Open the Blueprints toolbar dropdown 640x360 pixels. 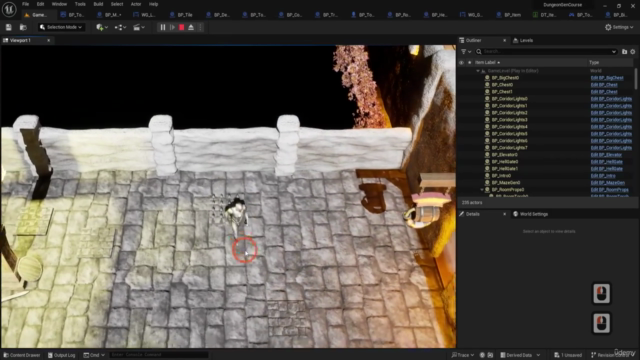pos(120,27)
